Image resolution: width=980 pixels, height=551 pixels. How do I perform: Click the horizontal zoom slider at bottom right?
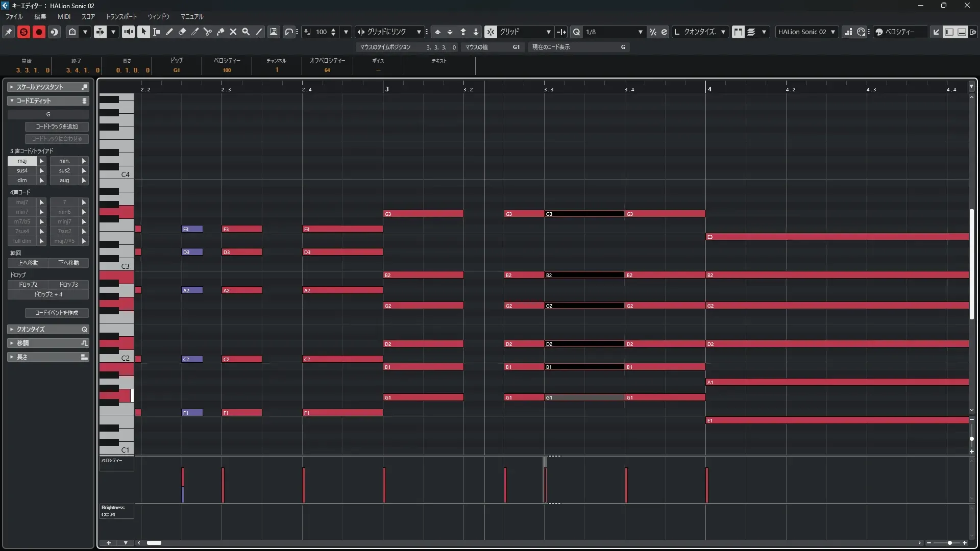coord(949,543)
